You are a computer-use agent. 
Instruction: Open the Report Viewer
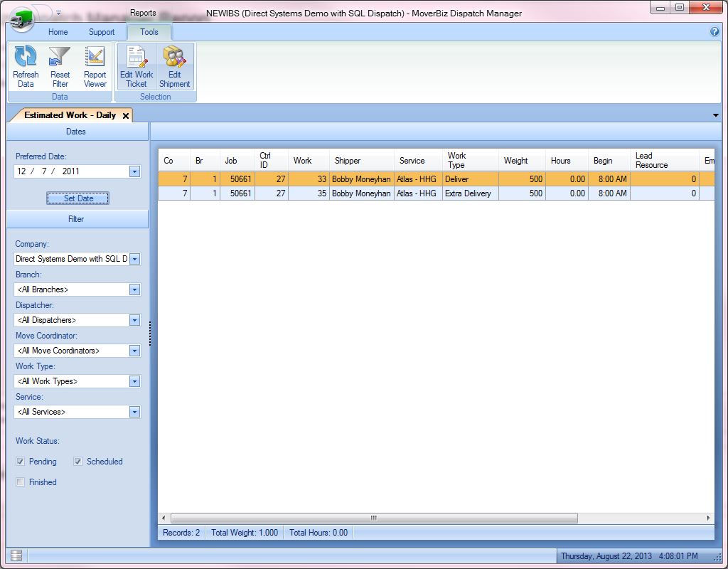[95, 57]
